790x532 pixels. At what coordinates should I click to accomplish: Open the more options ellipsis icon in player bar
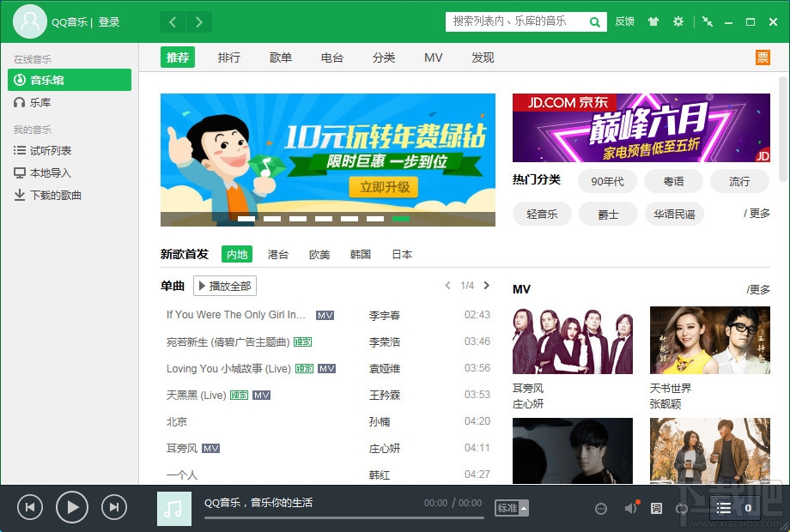click(601, 509)
